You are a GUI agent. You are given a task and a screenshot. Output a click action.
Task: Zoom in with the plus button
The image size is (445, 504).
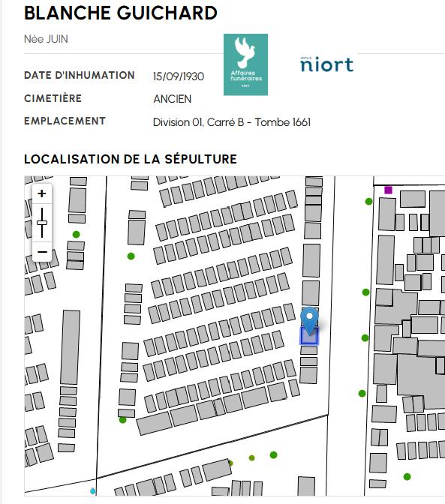[42, 193]
